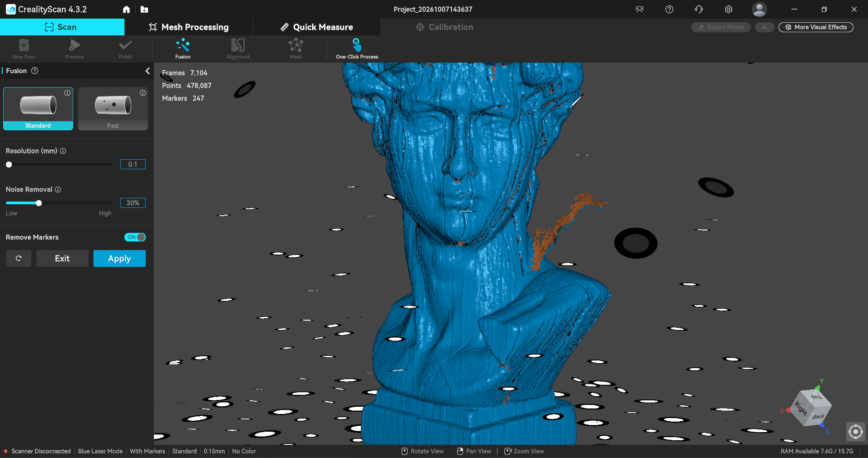This screenshot has width=868, height=458.
Task: Click the help question mark icon
Action: point(669,9)
